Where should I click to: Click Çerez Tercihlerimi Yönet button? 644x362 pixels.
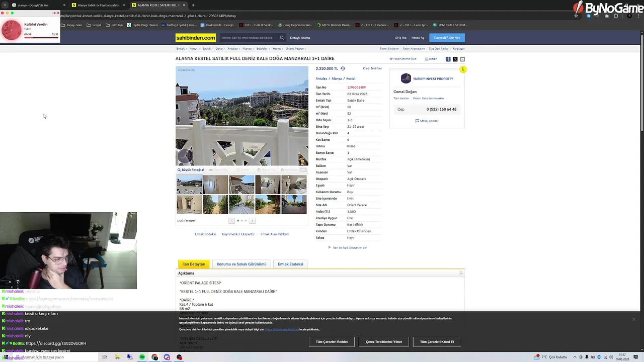point(384,342)
